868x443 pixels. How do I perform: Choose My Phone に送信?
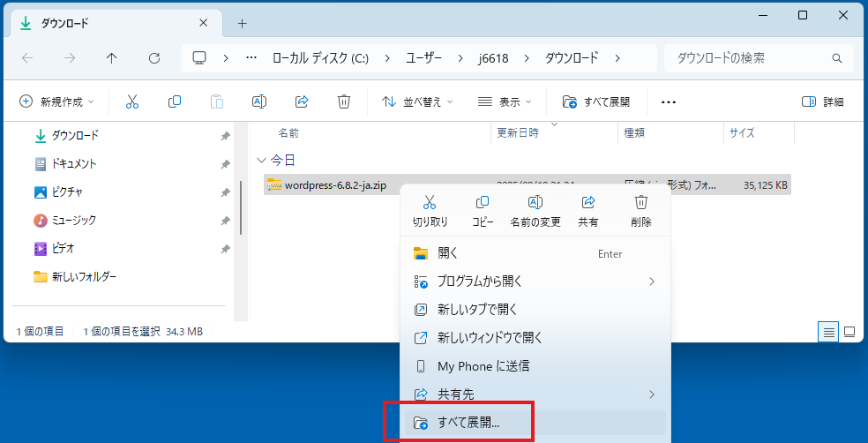pos(535,366)
